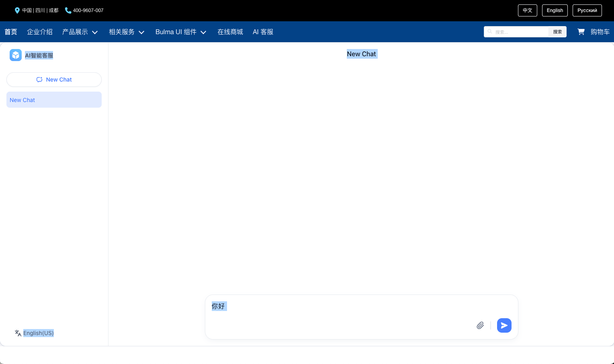Expand the 产品展示 dropdown menu
The width and height of the screenshot is (614, 364).
pyautogui.click(x=80, y=32)
